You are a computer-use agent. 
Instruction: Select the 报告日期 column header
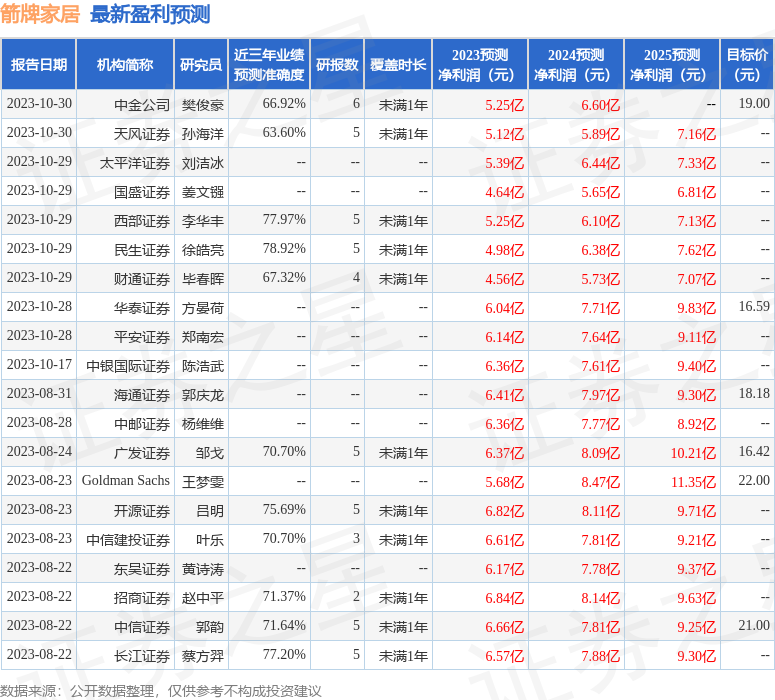point(39,65)
